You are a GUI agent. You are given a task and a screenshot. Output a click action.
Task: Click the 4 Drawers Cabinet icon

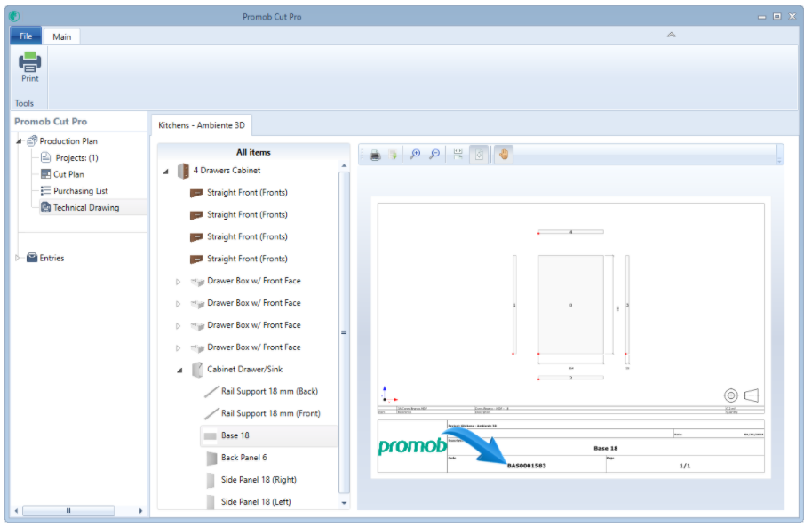(183, 171)
